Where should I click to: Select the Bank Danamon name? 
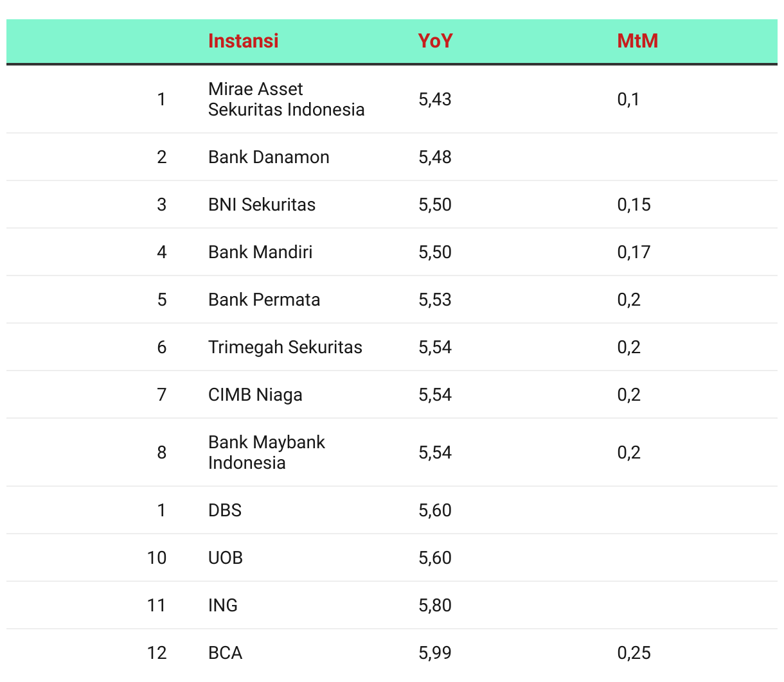[269, 157]
